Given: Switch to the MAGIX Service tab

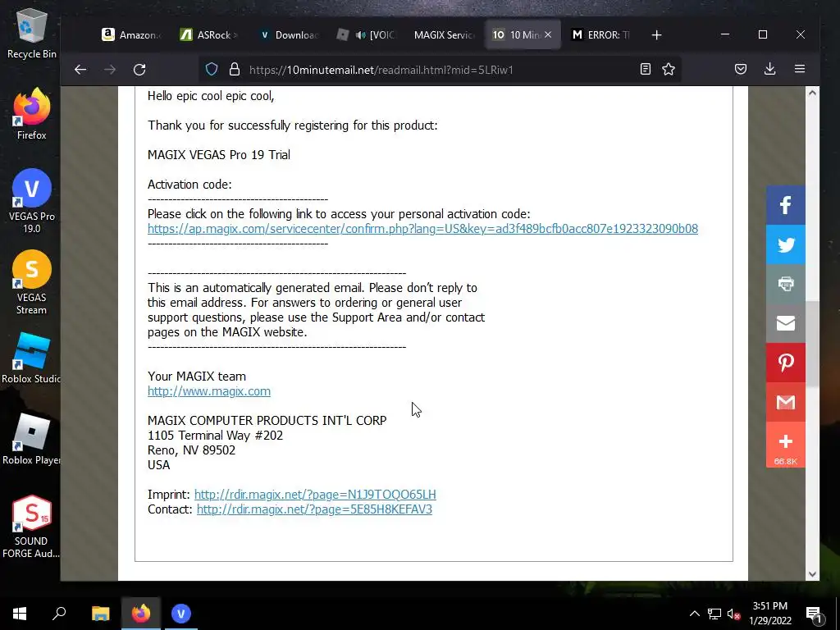Looking at the screenshot, I should point(444,34).
